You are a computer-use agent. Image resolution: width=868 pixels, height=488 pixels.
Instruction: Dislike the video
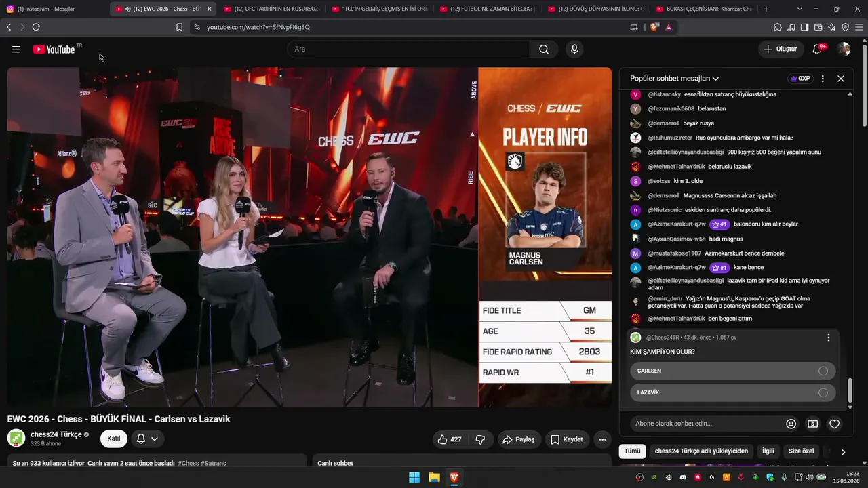[480, 439]
